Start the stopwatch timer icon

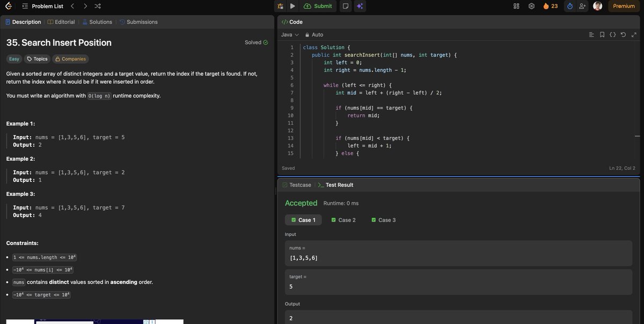pos(570,6)
